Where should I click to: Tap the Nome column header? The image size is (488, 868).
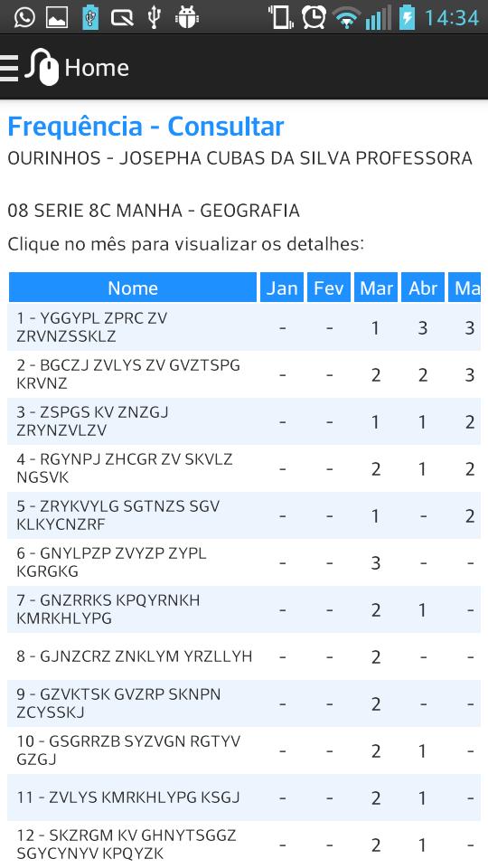pyautogui.click(x=133, y=288)
